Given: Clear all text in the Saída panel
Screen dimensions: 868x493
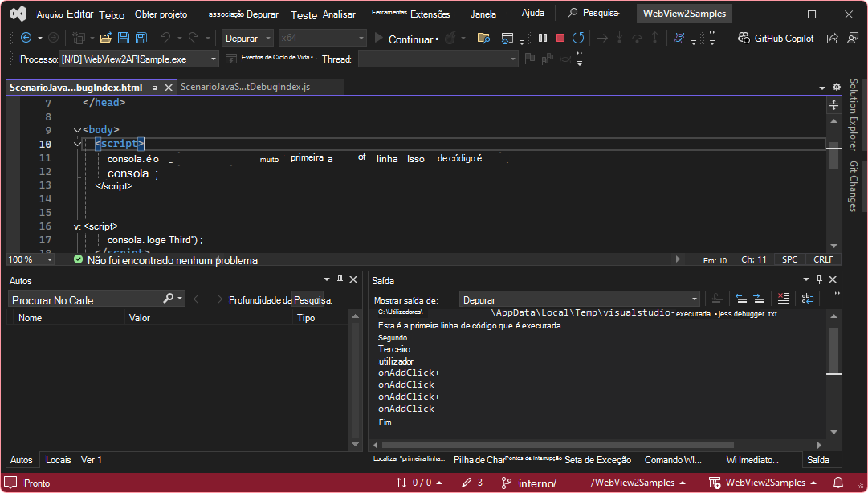Looking at the screenshot, I should [x=784, y=298].
